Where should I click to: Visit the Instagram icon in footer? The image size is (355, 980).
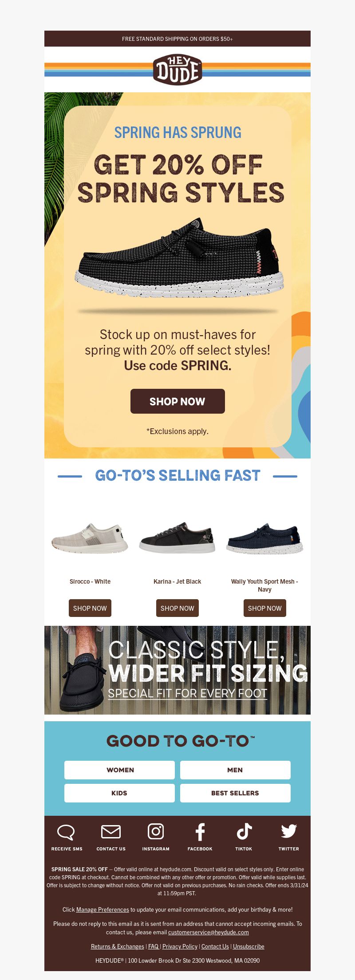pos(156,831)
